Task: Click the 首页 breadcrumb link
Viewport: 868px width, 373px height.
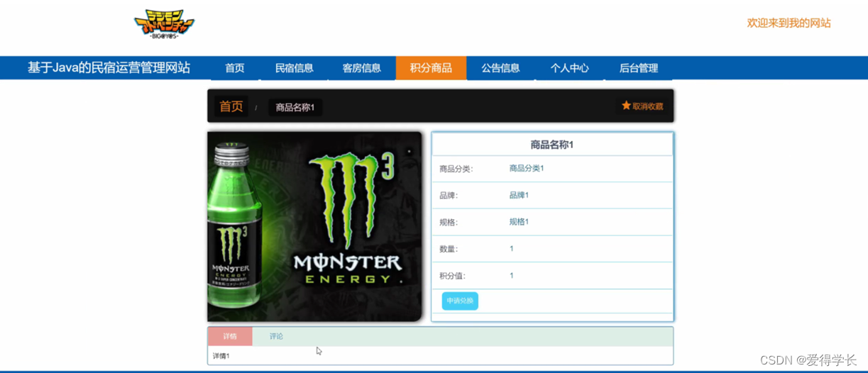Action: click(231, 106)
